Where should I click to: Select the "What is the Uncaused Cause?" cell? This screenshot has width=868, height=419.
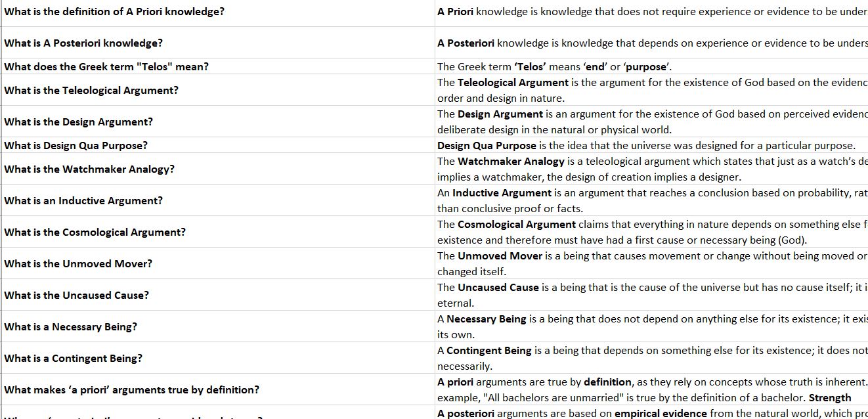point(77,296)
